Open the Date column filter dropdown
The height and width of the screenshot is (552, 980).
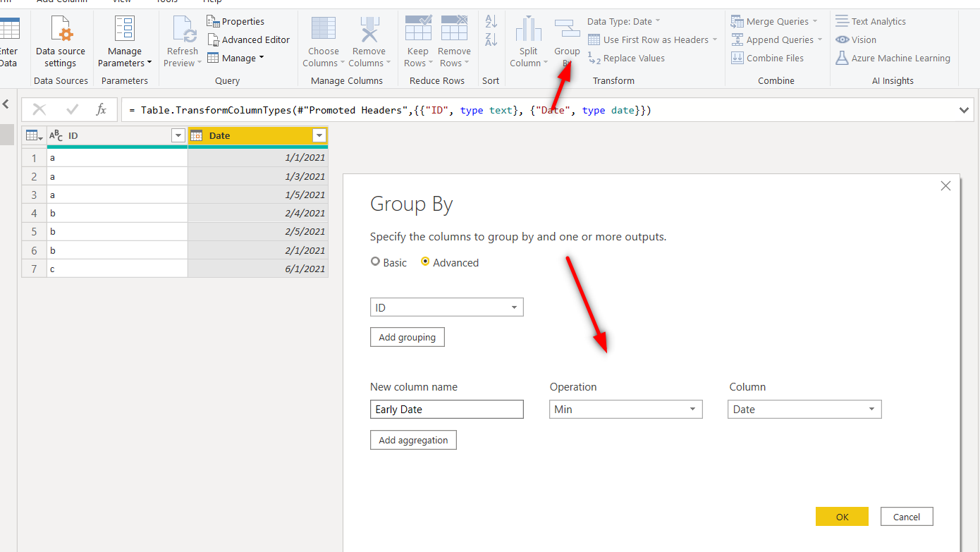coord(319,135)
